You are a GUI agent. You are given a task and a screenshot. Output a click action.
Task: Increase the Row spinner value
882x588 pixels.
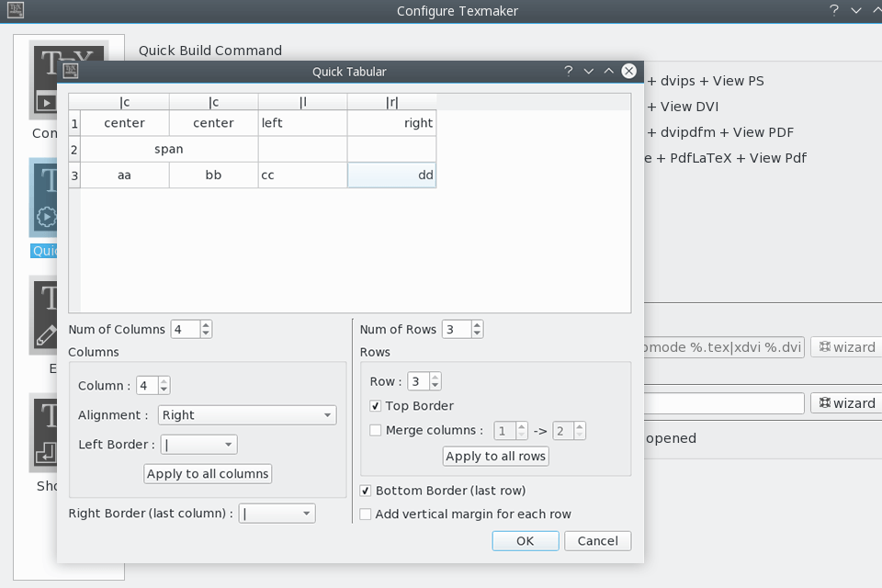435,377
